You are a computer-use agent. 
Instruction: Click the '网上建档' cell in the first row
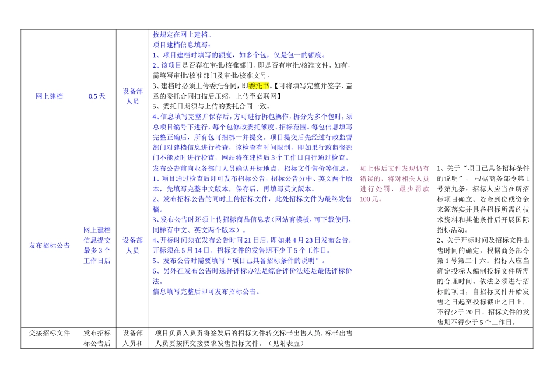pos(49,96)
